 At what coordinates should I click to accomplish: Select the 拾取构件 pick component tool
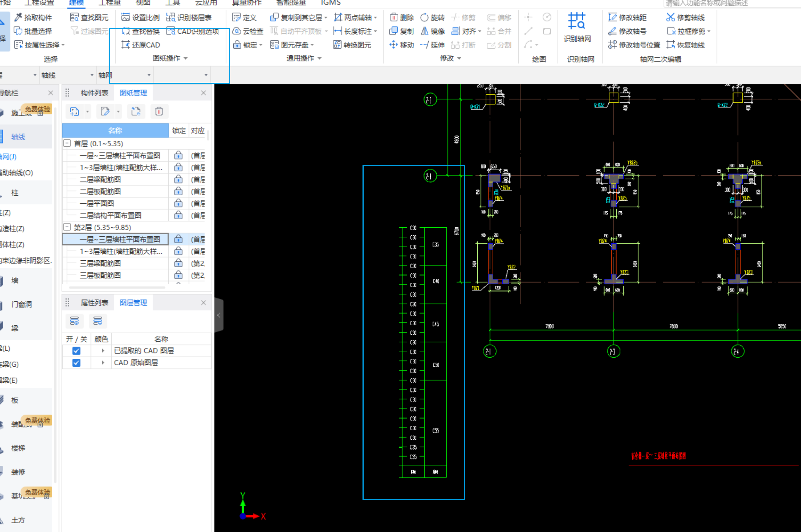[33, 17]
